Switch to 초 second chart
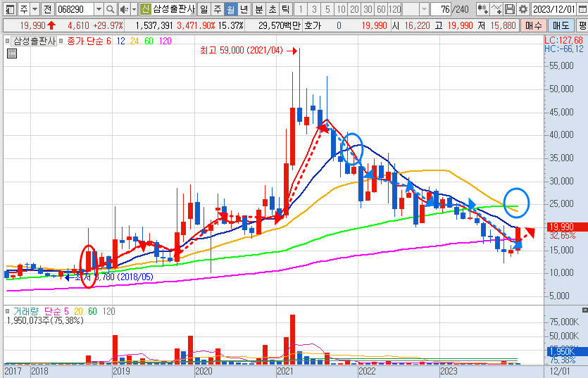The width and height of the screenshot is (588, 378). click(x=273, y=9)
